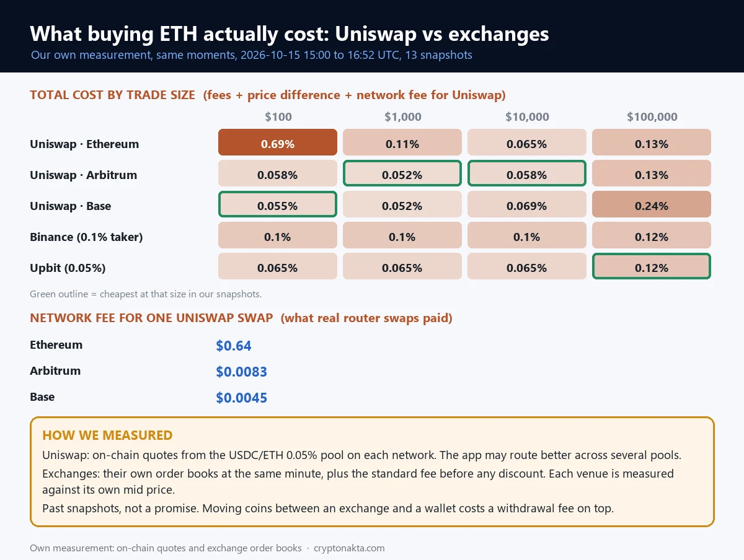Click Upbit's 0.065% cell under $100
The width and height of the screenshot is (744, 560).
(x=278, y=266)
